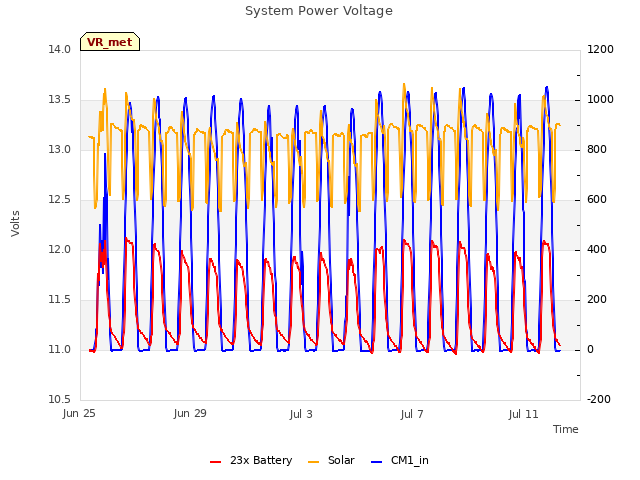Click the Time x-axis label
Image resolution: width=640 pixels, height=480 pixels.
[x=566, y=429]
